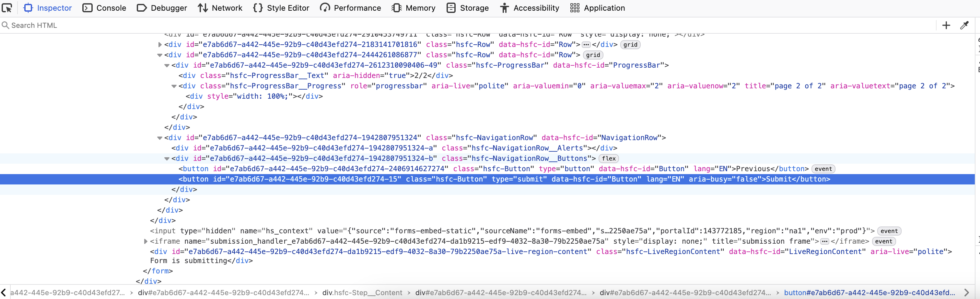Viewport: 980px width, 299px height.
Task: Collapse the hsfc-ProgressBar div node
Action: 167,65
